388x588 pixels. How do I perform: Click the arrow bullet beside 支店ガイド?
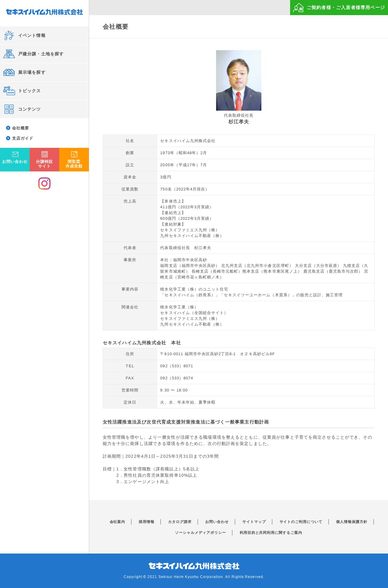click(8, 138)
